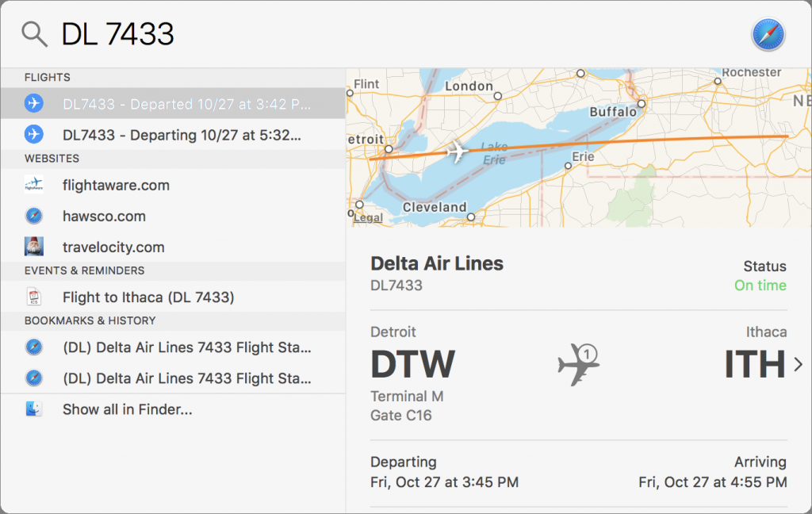Viewport: 812px width, 514px height.
Task: Click the airplane with clock icon between DTW and ITH
Action: 579,363
